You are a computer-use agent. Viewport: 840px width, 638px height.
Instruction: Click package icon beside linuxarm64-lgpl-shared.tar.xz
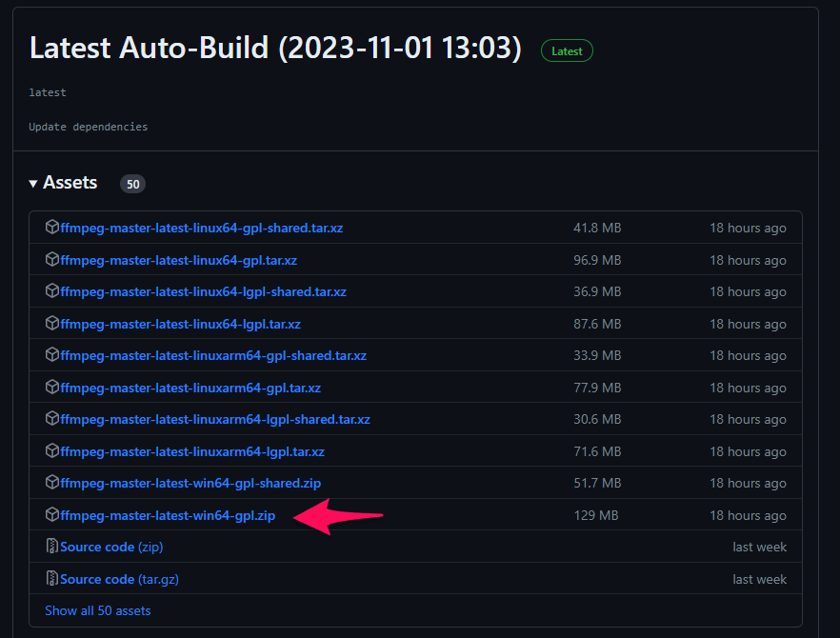[52, 418]
